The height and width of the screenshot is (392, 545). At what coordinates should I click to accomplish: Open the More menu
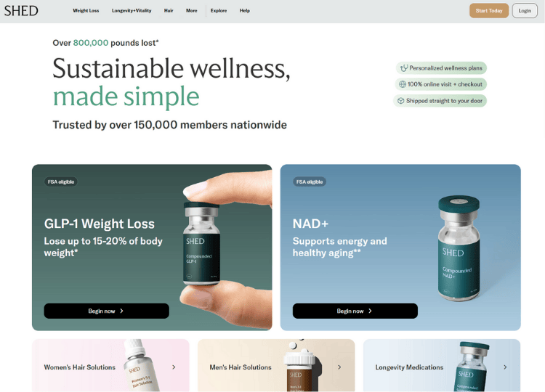[192, 11]
